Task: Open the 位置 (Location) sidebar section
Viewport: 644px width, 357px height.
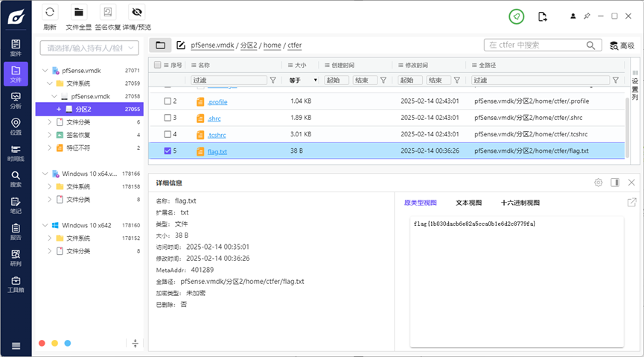Action: pyautogui.click(x=16, y=127)
